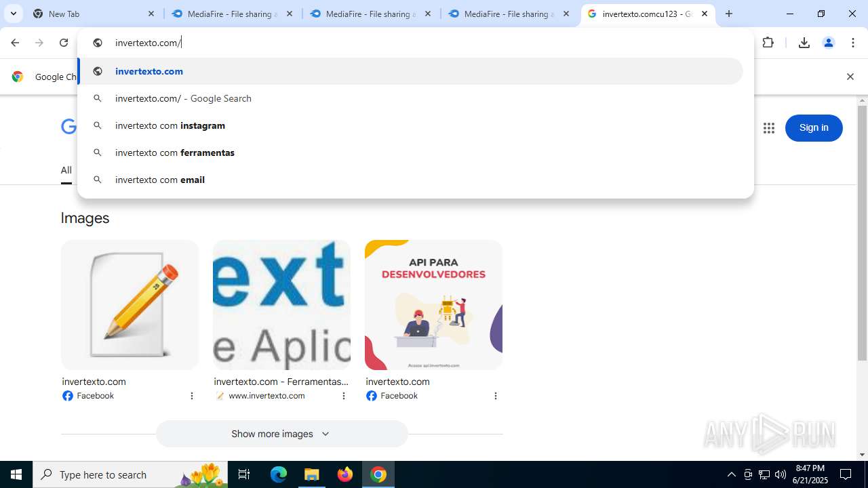
Task: Close the New Tab tab
Action: click(151, 14)
